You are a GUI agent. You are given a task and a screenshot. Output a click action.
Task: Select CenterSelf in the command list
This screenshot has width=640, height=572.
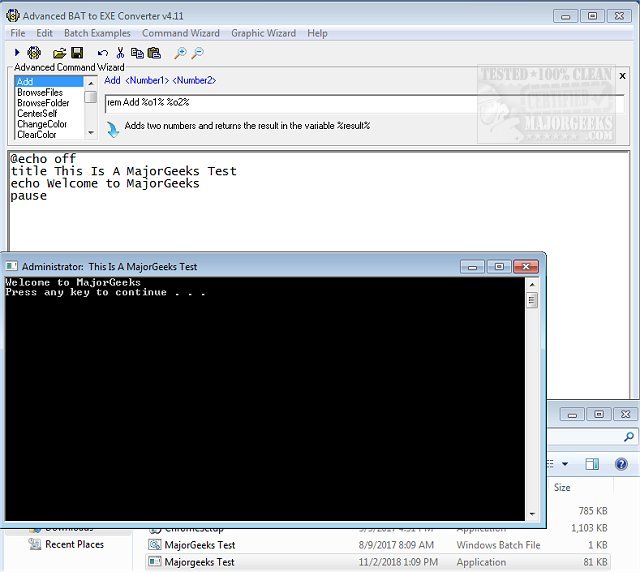point(49,114)
